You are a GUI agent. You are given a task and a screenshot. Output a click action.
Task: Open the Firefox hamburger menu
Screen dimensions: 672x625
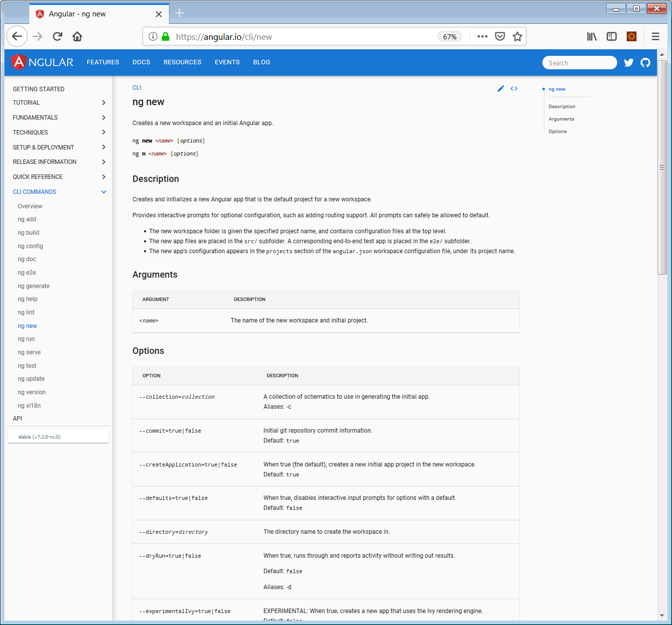click(x=656, y=36)
